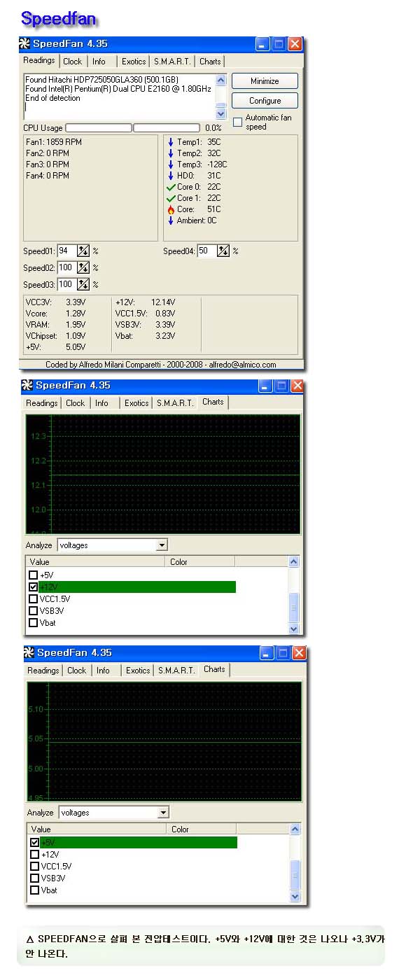This screenshot has height=980, width=420.
Task: Click the Temp2 blue down-arrow icon
Action: (170, 153)
